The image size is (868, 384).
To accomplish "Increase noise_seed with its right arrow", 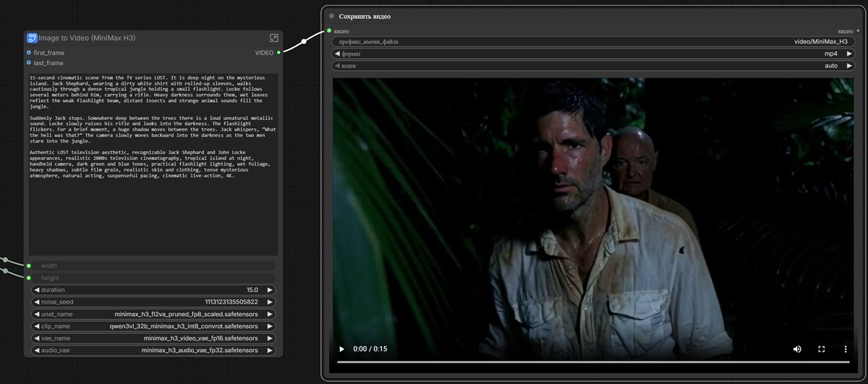I will (x=271, y=302).
